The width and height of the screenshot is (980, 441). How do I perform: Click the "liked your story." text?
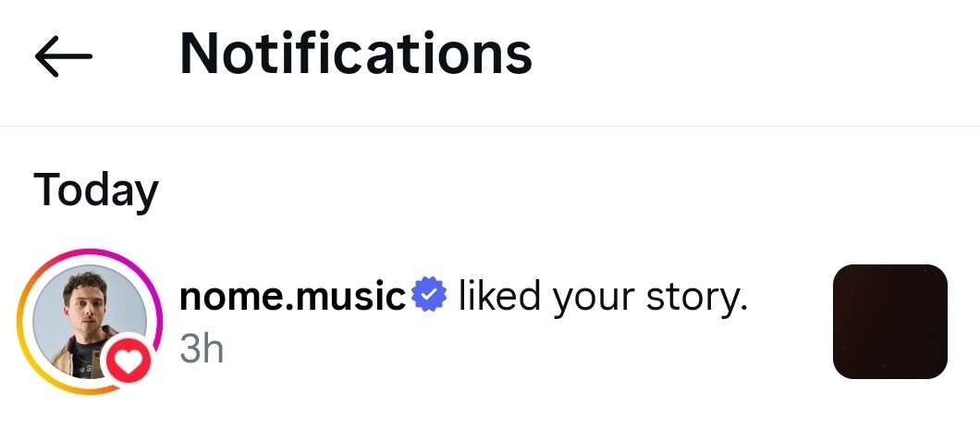click(x=602, y=297)
